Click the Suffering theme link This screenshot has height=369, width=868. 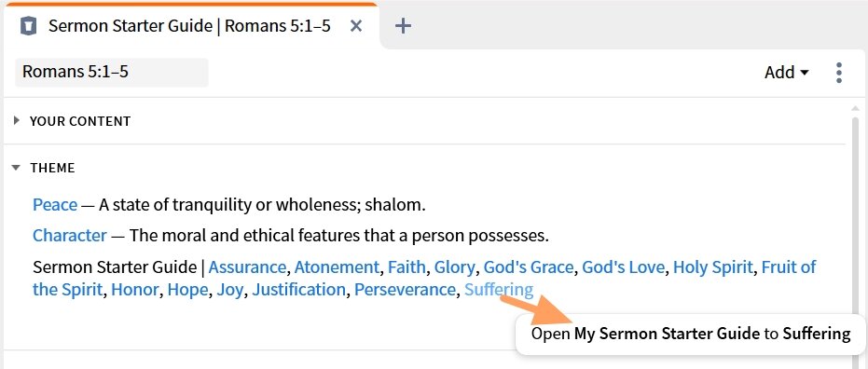point(499,290)
